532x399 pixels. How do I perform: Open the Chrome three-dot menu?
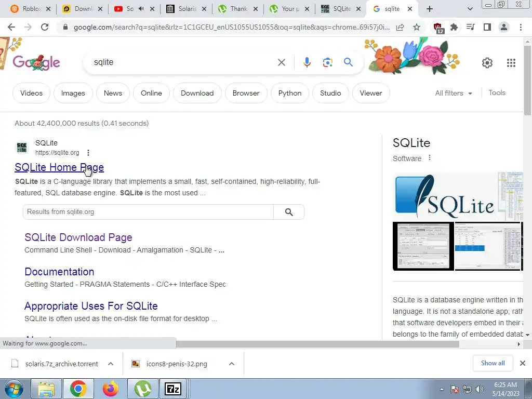pos(521,27)
